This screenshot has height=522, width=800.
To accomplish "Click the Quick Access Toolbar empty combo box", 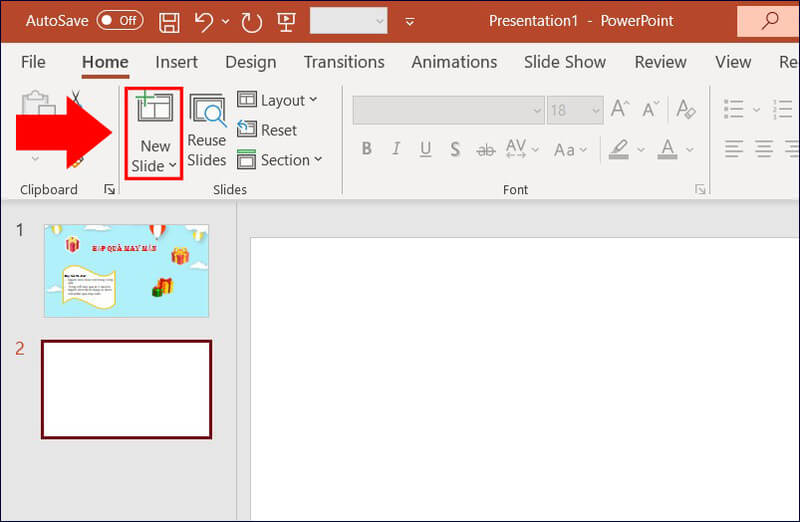I will 348,21.
